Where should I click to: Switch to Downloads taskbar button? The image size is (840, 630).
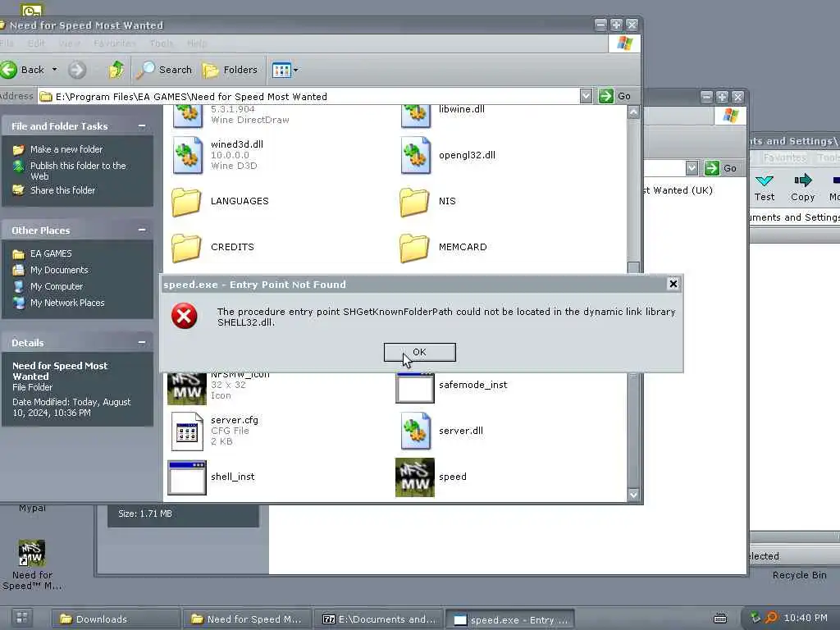pyautogui.click(x=115, y=619)
